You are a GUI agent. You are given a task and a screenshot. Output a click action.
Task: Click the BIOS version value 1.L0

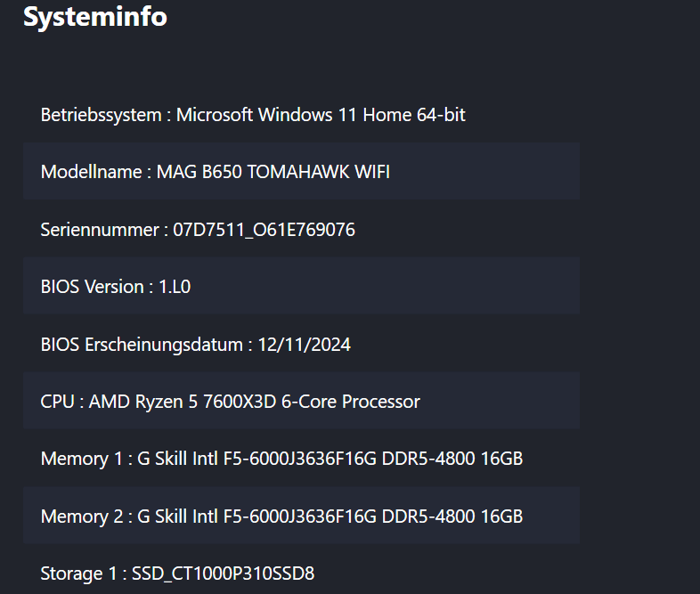pos(175,287)
